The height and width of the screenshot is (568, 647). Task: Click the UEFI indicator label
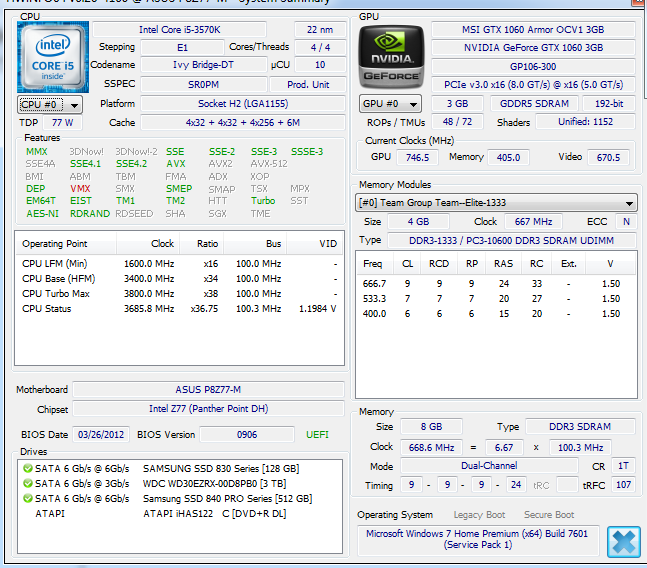[x=317, y=435]
